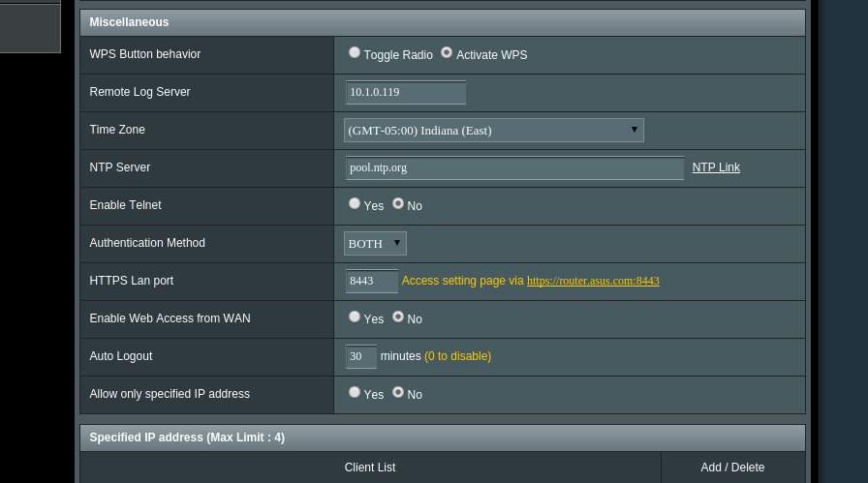The width and height of the screenshot is (868, 483).
Task: Select No for Allow only specified IP address
Action: point(398,392)
